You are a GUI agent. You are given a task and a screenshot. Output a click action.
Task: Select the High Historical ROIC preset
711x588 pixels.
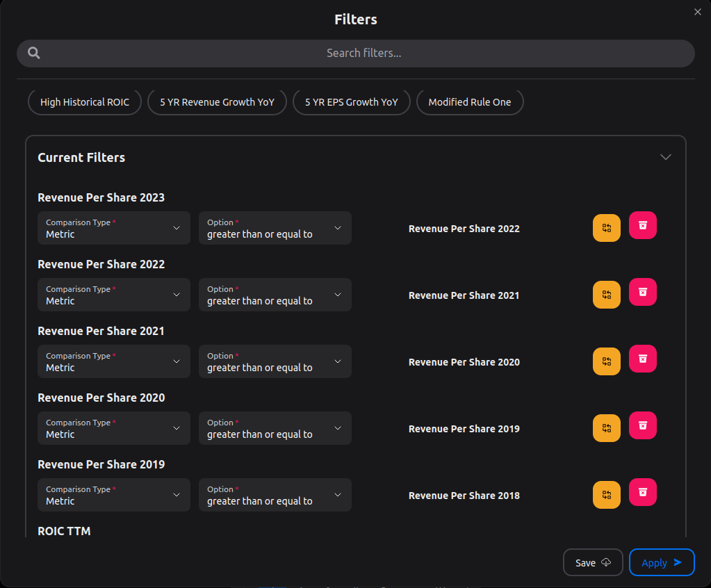85,102
